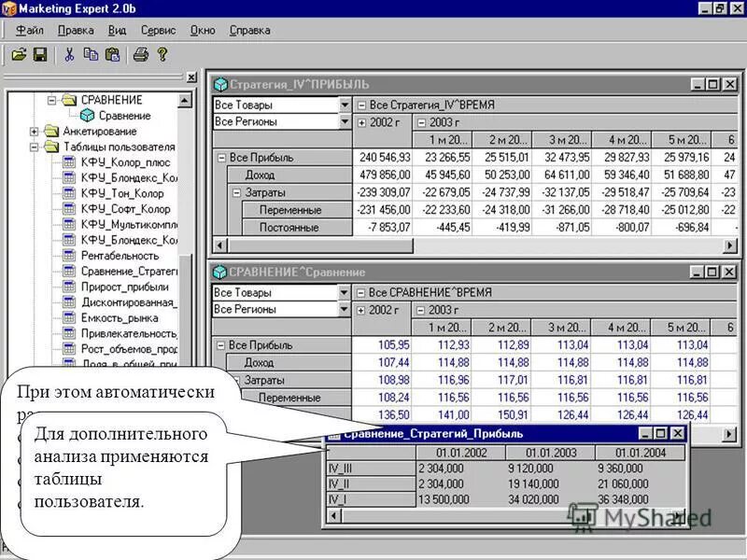Click the Save diskette toolbar icon
Image resolution: width=747 pixels, height=560 pixels.
pos(40,55)
